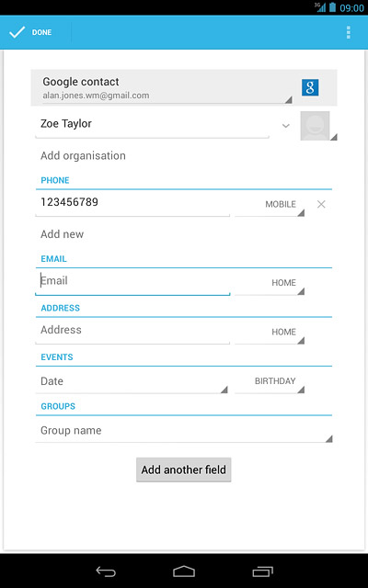Tap the blue Google account icon
368x588 pixels.
[x=310, y=87]
